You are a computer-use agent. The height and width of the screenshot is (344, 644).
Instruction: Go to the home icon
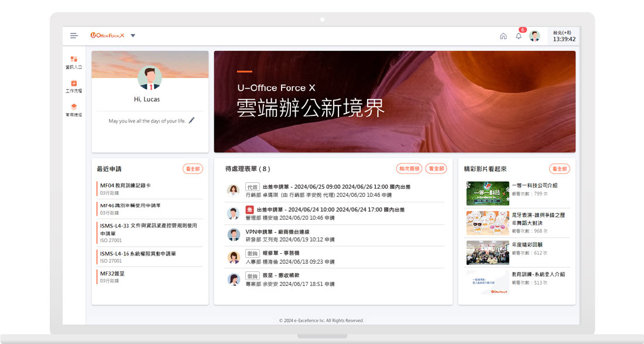pyautogui.click(x=503, y=36)
